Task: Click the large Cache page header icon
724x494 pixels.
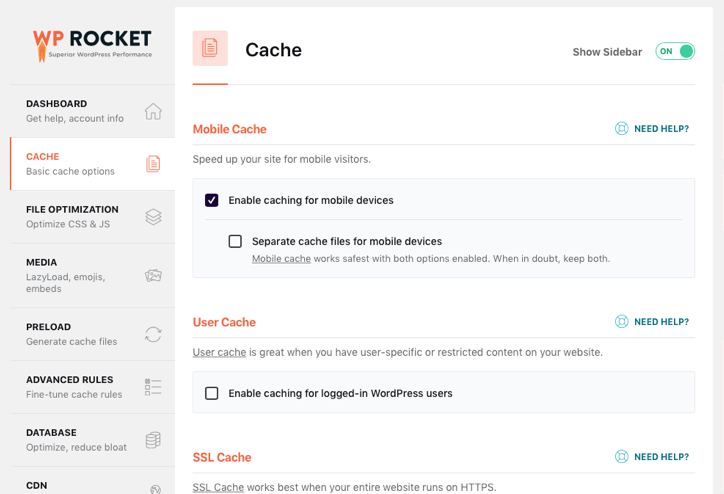Action: (210, 48)
